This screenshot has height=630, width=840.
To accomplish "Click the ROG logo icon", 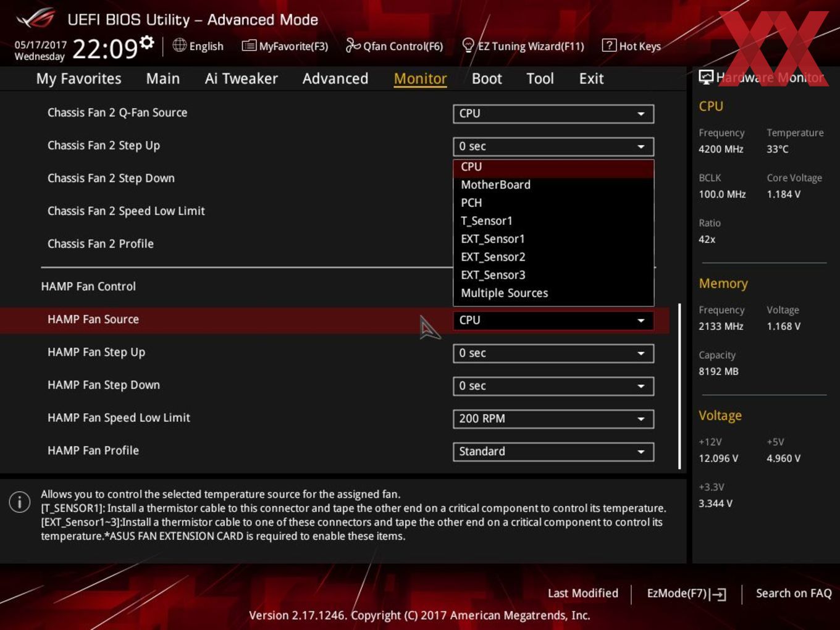I will pyautogui.click(x=35, y=18).
